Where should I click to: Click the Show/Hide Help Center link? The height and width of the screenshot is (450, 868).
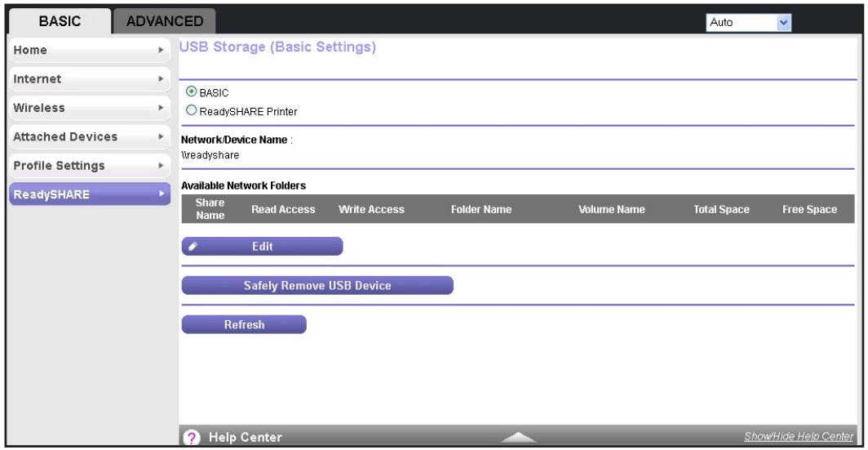coord(798,437)
